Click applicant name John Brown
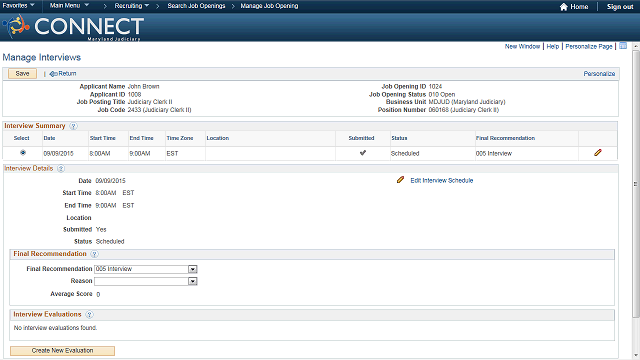The width and height of the screenshot is (640, 360). 143,87
